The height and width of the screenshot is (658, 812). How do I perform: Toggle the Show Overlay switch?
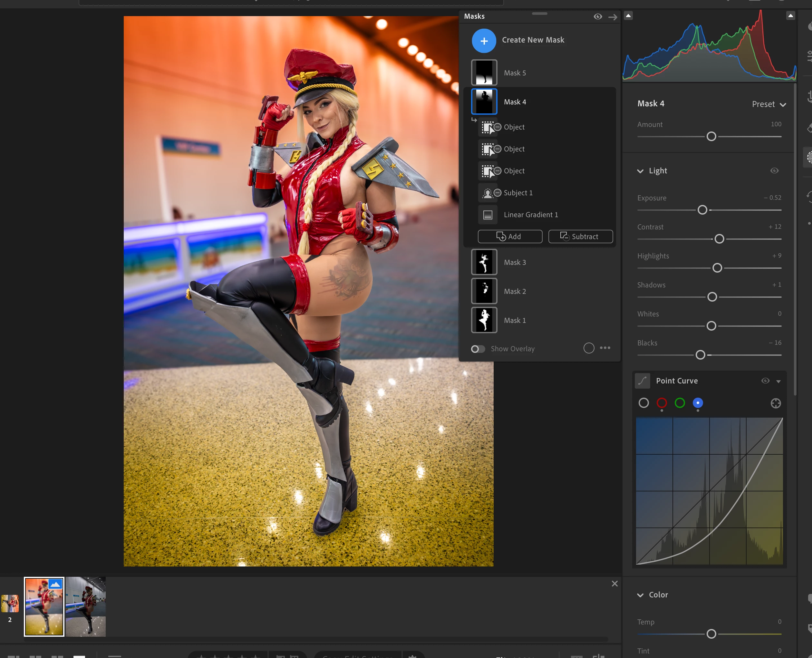coord(478,349)
